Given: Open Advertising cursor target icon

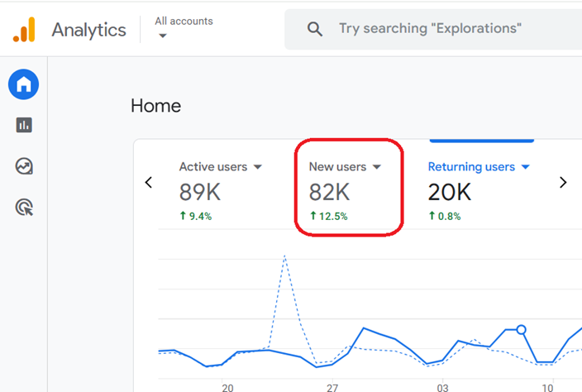Looking at the screenshot, I should tap(24, 207).
